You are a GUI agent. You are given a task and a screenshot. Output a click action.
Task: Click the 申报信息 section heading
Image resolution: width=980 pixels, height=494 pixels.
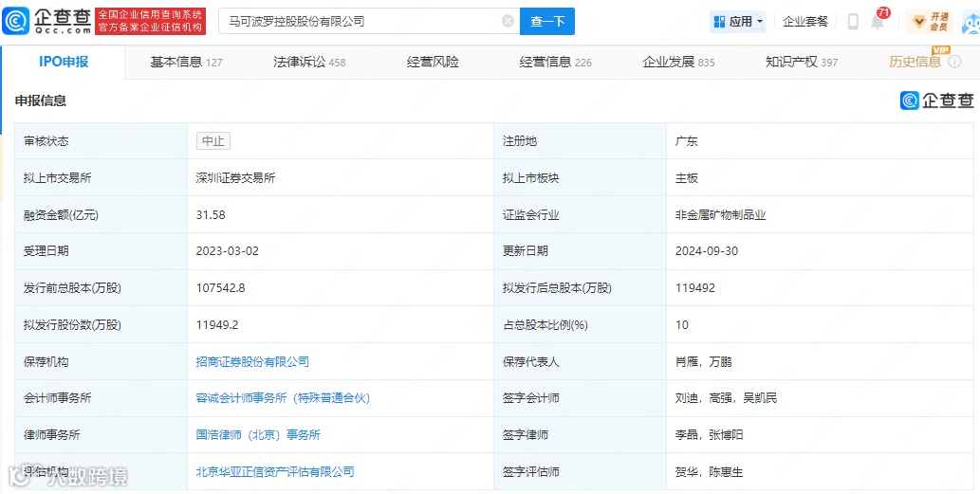click(x=41, y=101)
